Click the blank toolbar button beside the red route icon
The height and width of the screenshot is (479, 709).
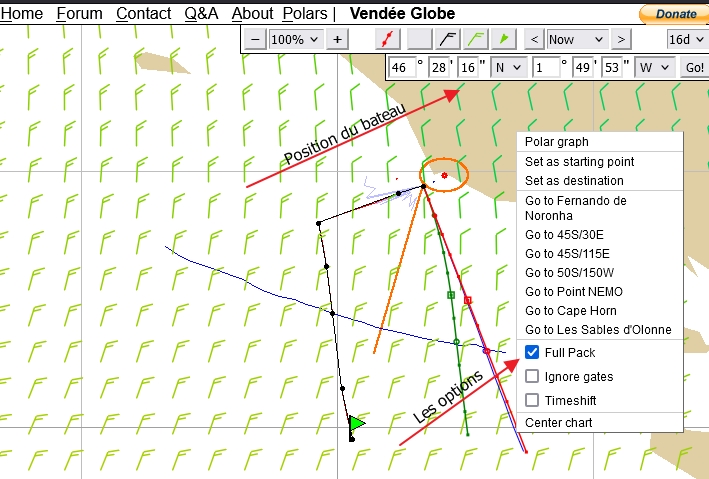[419, 39]
